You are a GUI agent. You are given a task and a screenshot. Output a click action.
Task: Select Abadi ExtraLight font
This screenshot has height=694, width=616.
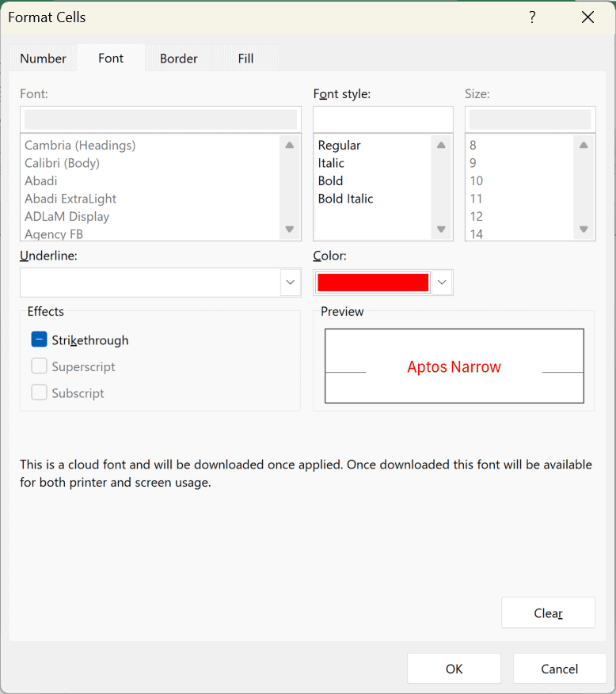point(70,199)
